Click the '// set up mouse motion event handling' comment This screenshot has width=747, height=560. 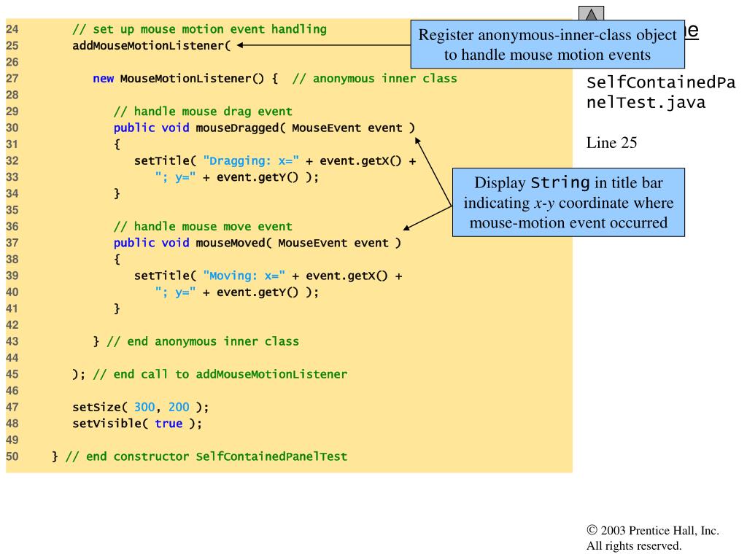pos(199,30)
